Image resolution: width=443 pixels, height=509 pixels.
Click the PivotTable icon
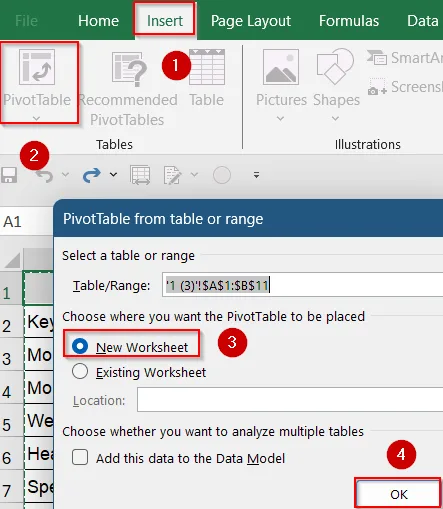37,67
